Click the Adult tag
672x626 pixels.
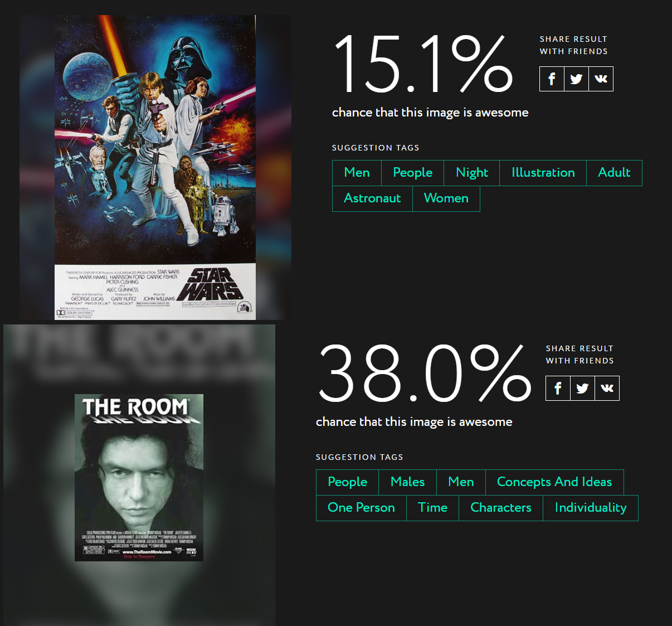614,173
